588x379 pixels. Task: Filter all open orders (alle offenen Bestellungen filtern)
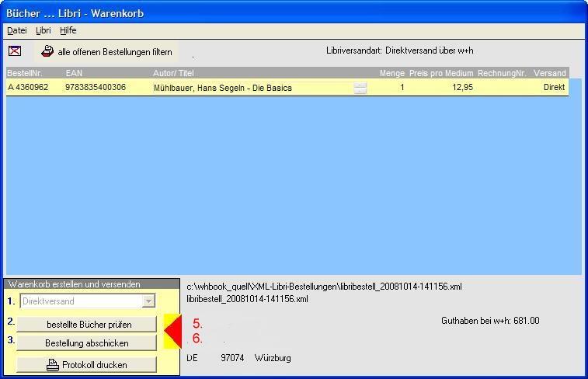[x=106, y=52]
